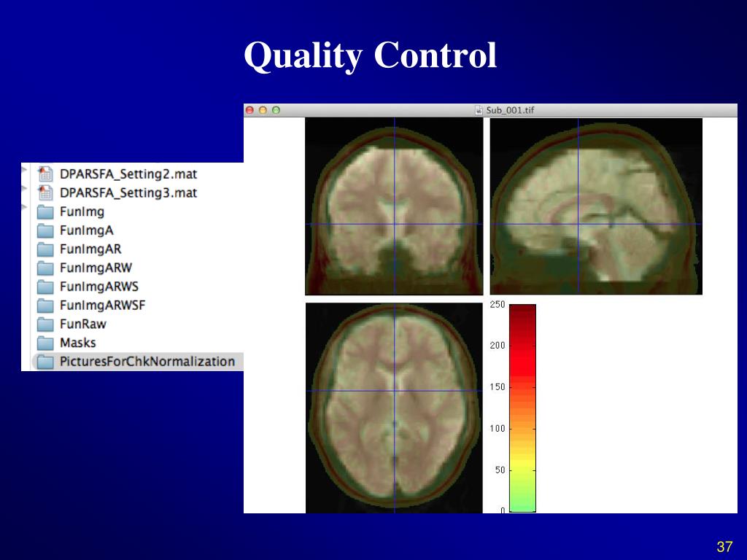Click the PicturesForChkNormalization folder icon
Image resolution: width=747 pixels, height=560 pixels.
45,362
